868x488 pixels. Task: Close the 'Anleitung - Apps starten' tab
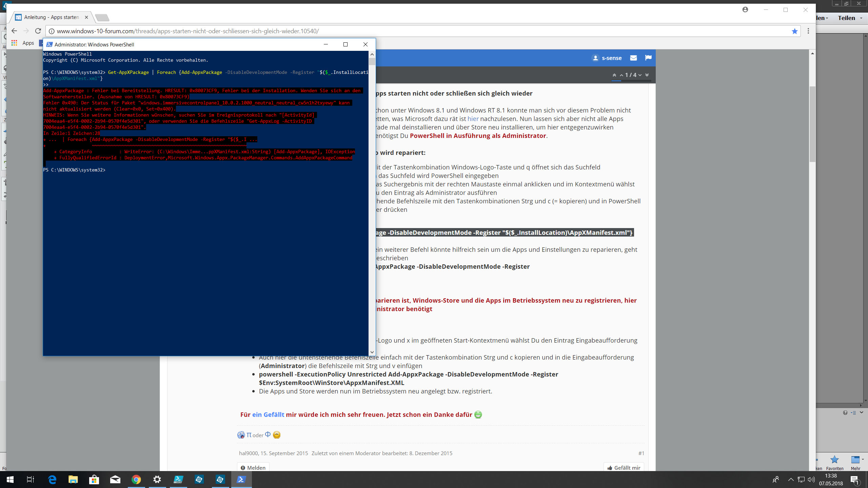[x=86, y=17]
